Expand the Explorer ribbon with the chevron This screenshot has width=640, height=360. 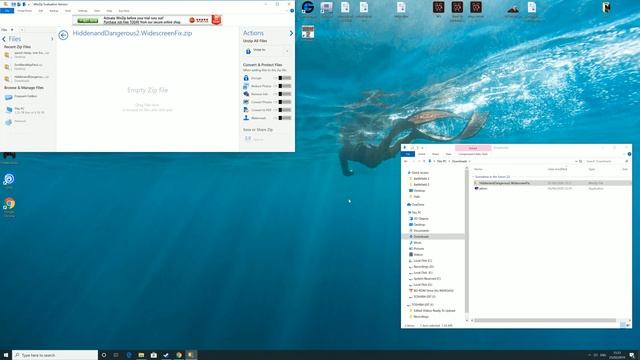624,154
